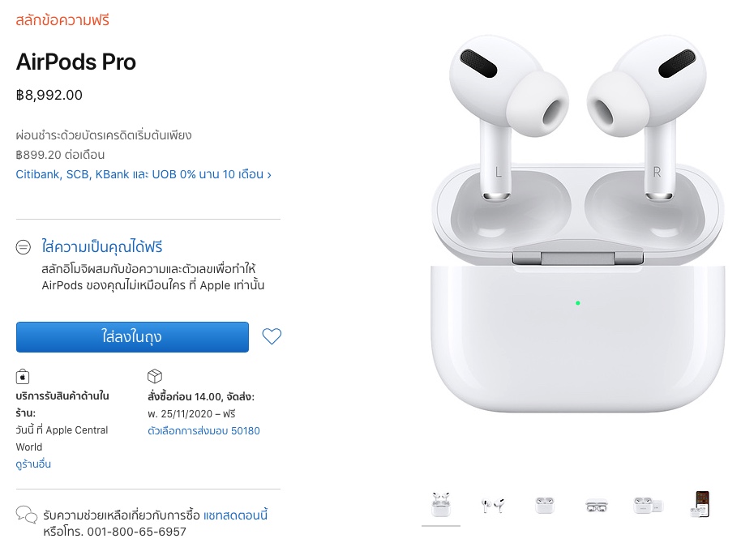Open delivery options for postal code 50180
This screenshot has width=741, height=560.
[x=203, y=430]
